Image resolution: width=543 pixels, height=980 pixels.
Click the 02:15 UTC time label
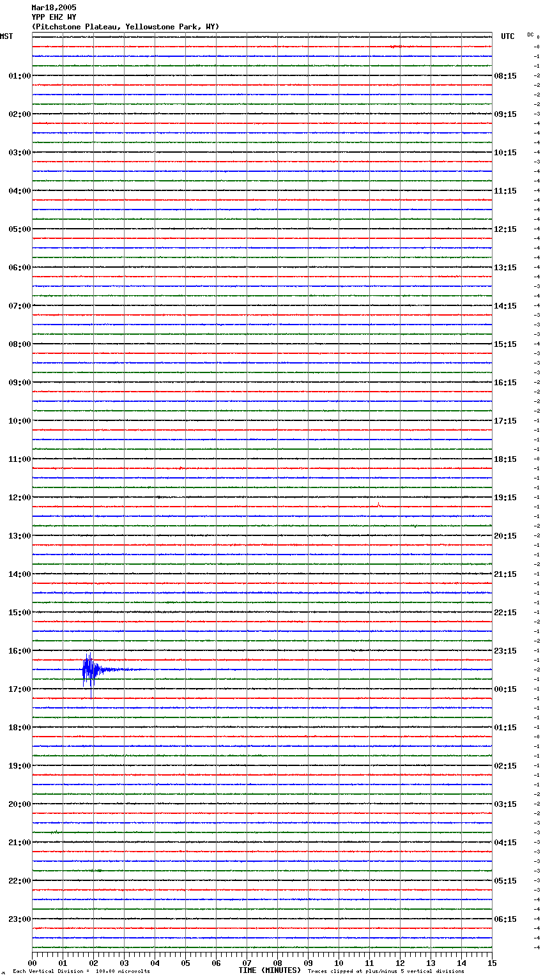point(505,766)
